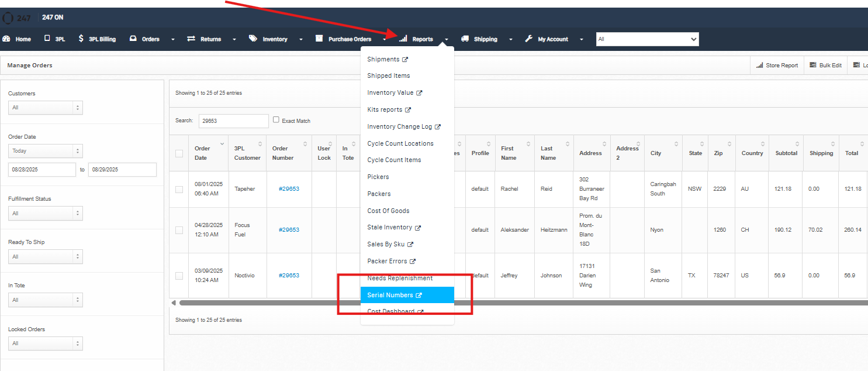Click the Purchase Orders icon
868x371 pixels.
point(319,39)
